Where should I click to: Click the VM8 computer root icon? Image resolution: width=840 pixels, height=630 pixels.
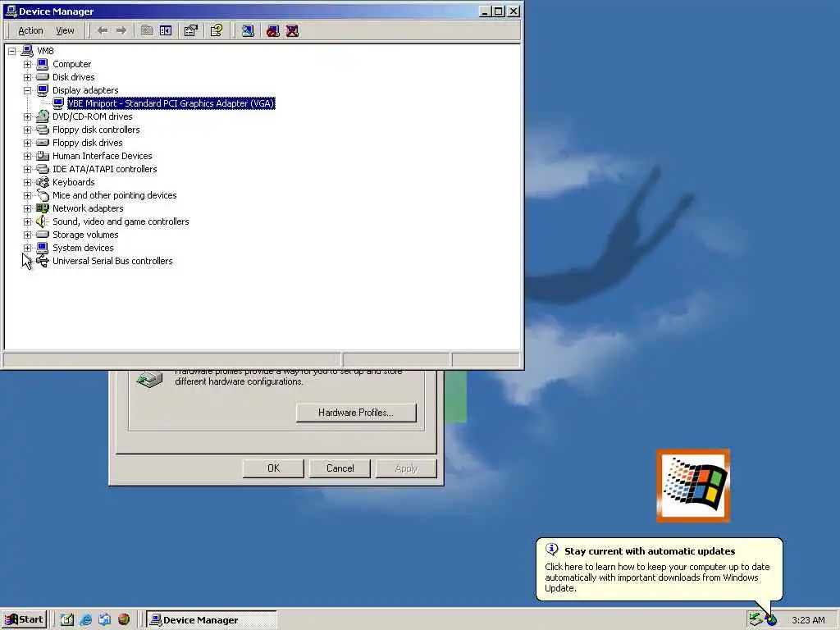click(x=27, y=51)
